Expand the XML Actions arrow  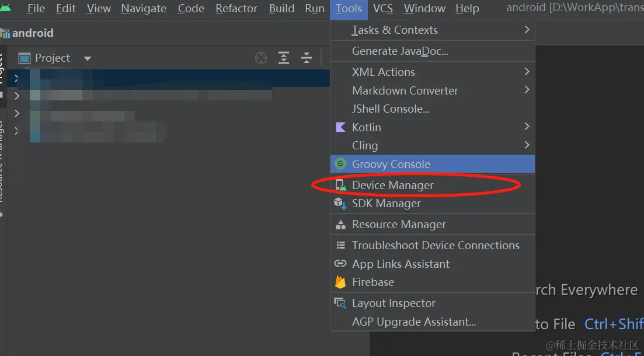tap(527, 71)
